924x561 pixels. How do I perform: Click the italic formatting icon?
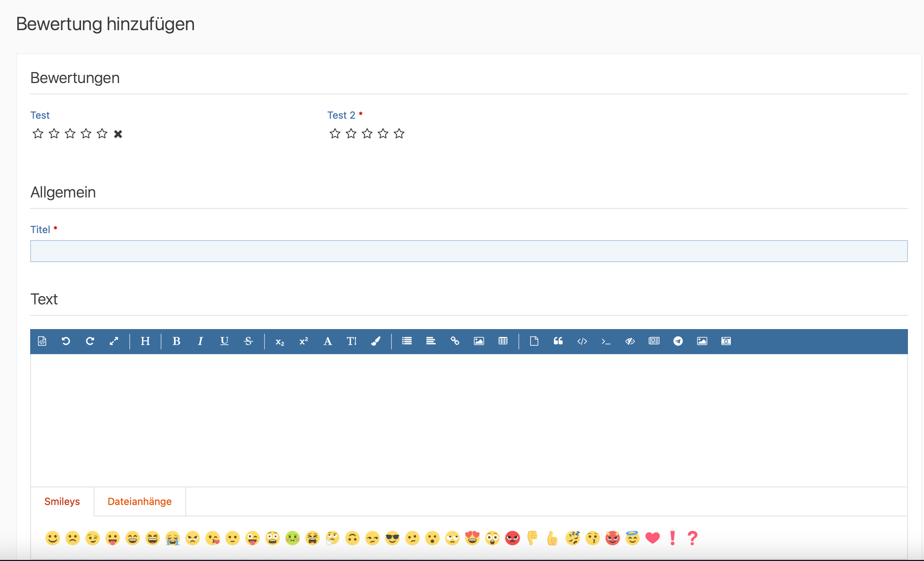pyautogui.click(x=200, y=341)
